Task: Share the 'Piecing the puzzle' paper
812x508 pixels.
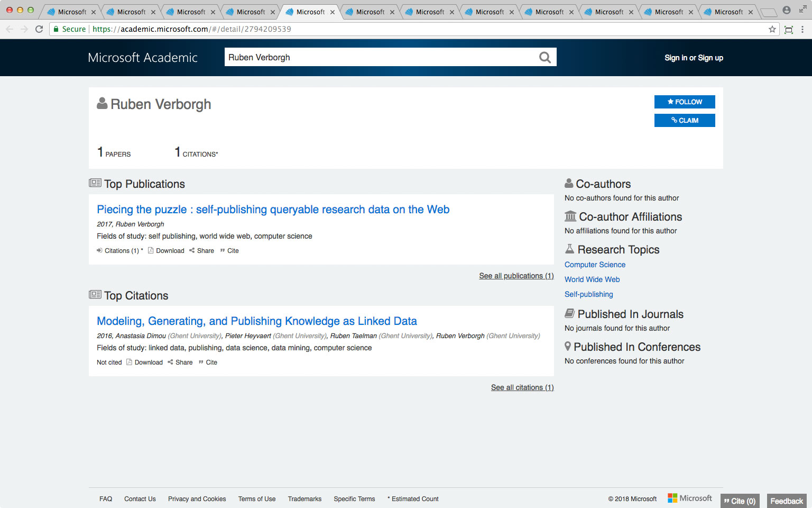Action: click(201, 251)
